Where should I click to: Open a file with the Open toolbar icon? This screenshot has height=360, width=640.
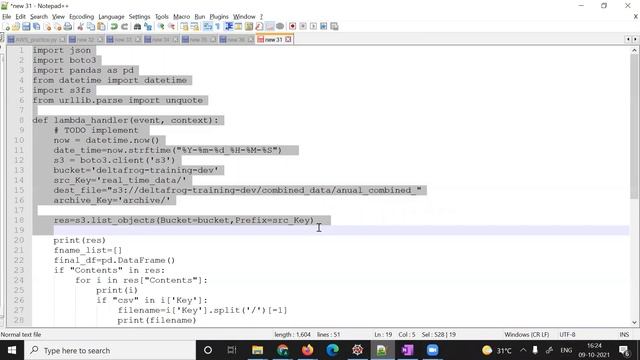coord(16,27)
